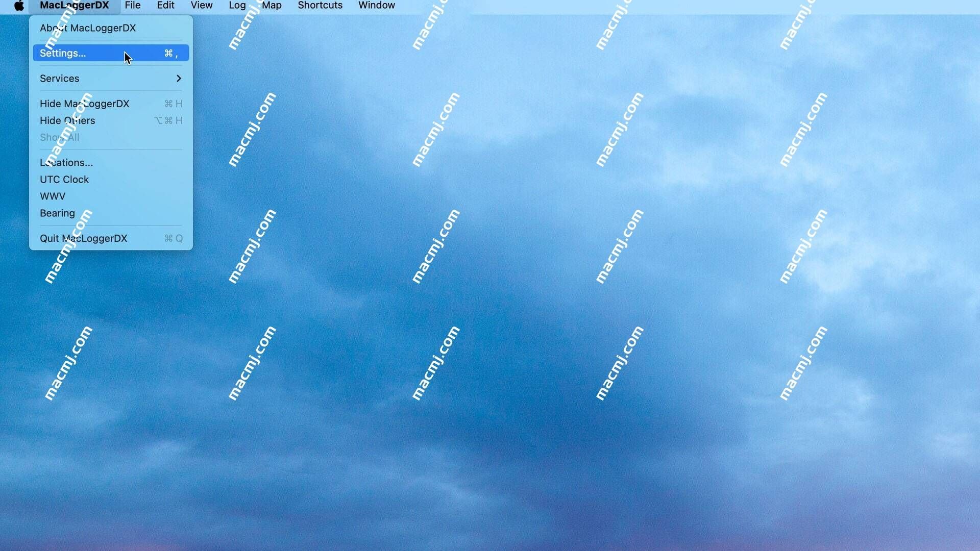Open the Window menu
Viewport: 980px width, 551px height.
377,6
